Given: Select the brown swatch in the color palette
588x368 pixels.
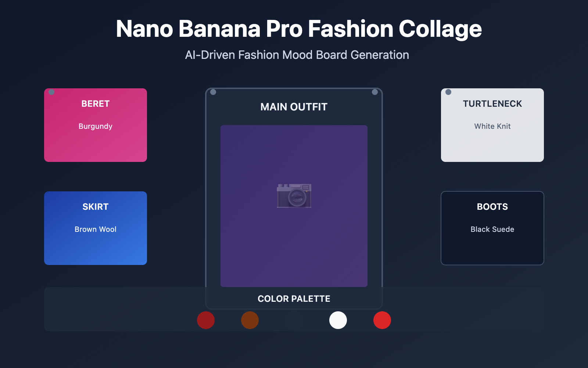Looking at the screenshot, I should [250, 321].
